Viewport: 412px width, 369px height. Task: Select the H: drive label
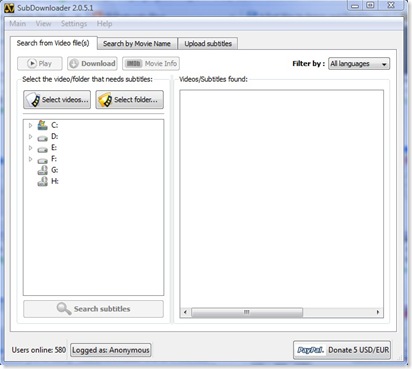[55, 181]
